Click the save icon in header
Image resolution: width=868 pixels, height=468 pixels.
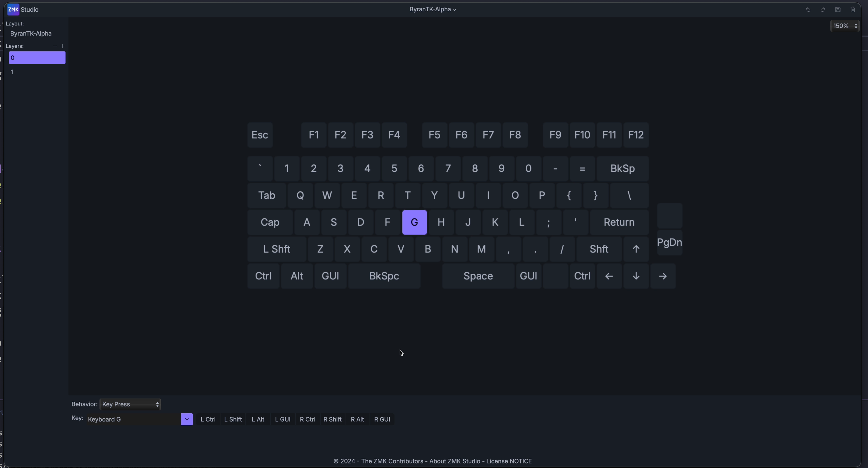(x=838, y=10)
